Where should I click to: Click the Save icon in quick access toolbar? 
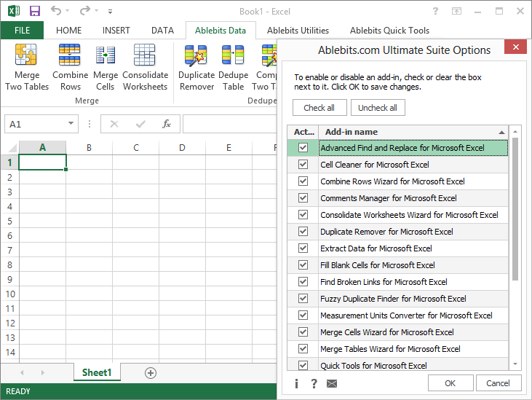click(x=35, y=11)
